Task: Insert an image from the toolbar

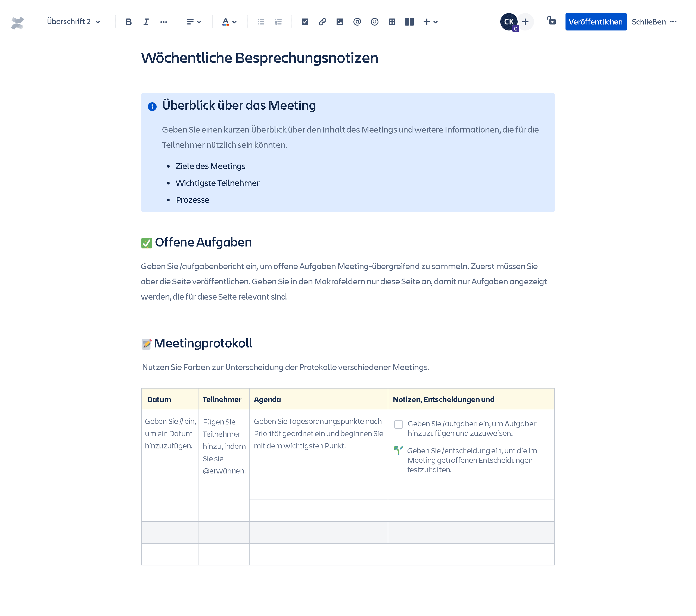Action: 340,22
